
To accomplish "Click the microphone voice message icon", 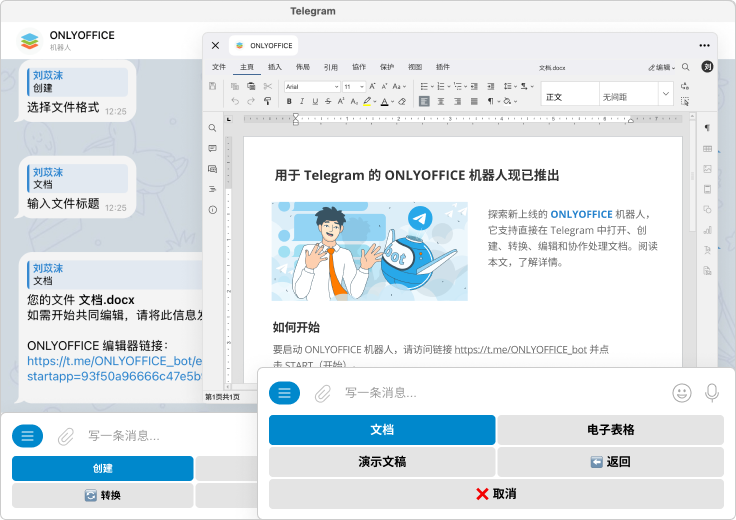I will (712, 392).
